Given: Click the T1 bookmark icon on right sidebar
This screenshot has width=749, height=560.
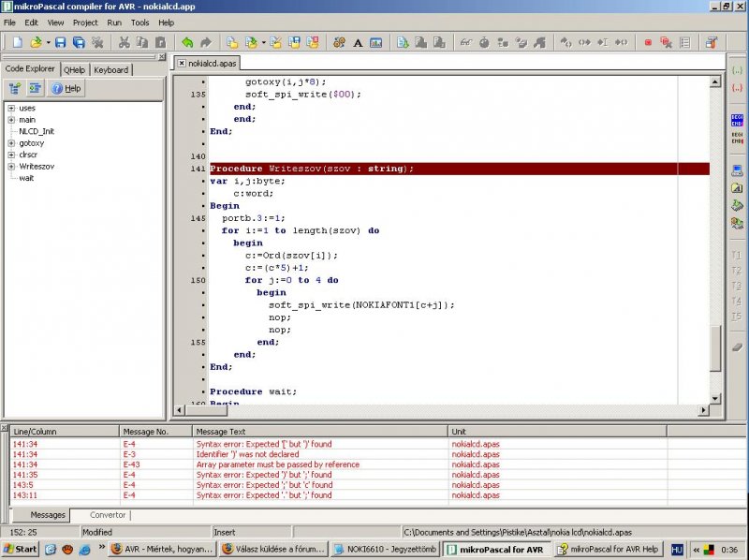Looking at the screenshot, I should tap(737, 255).
